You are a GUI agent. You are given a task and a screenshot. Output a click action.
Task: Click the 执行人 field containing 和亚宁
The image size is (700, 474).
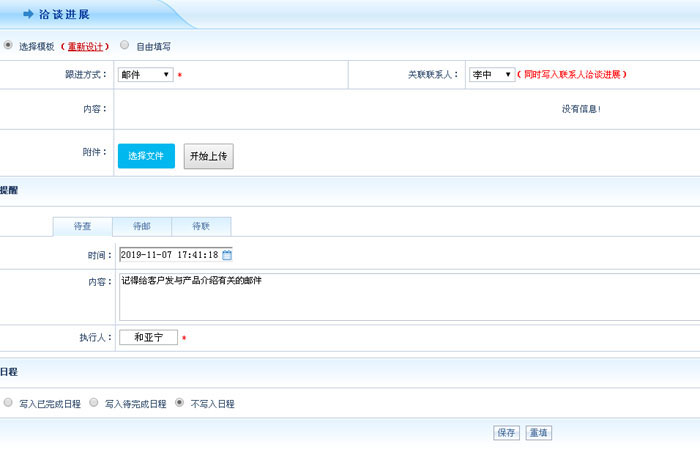tap(148, 338)
